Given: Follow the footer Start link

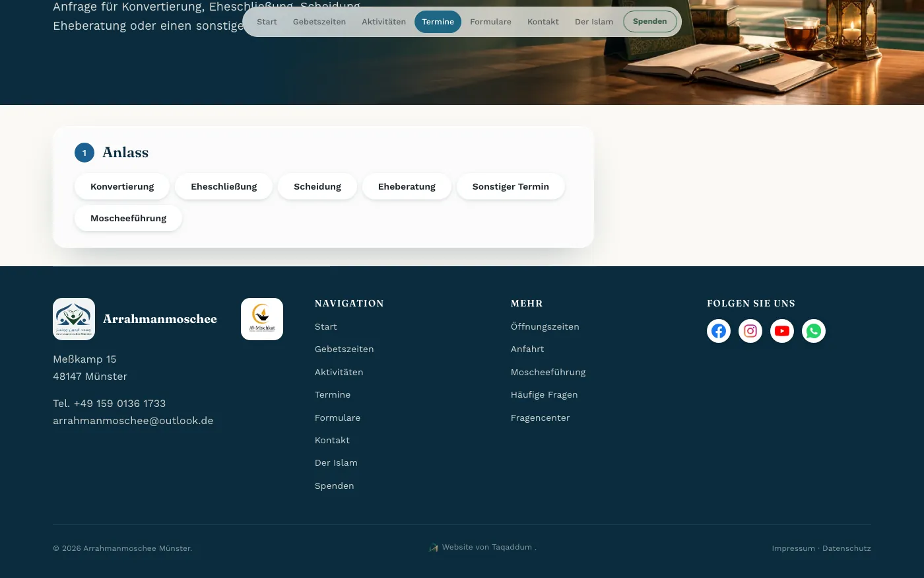Looking at the screenshot, I should [x=326, y=326].
